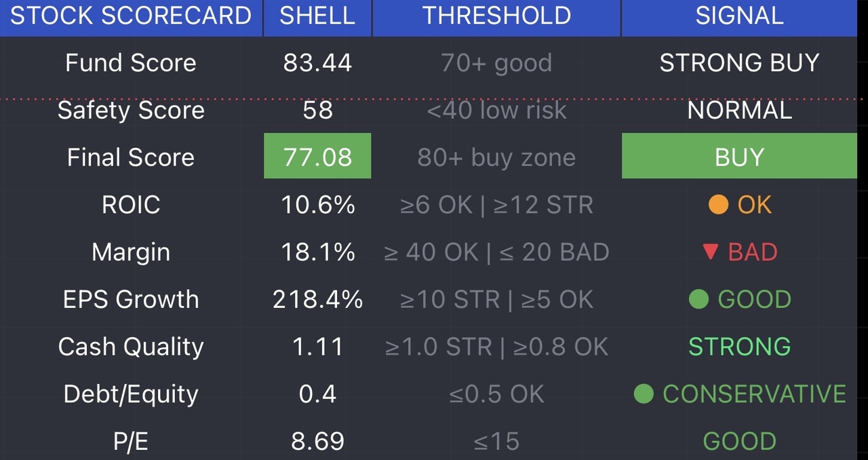
Task: Select the ROIC value 10.6%
Action: coord(318,205)
